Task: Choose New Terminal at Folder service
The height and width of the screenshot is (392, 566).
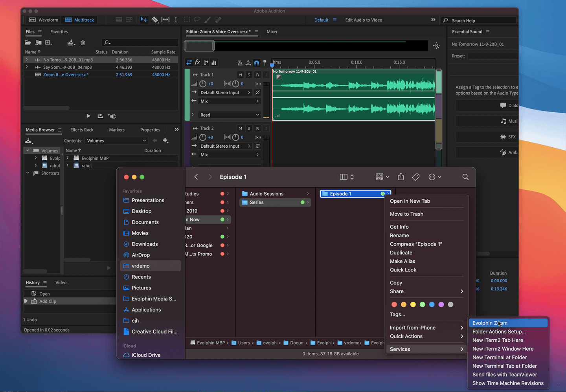Action: click(500, 357)
